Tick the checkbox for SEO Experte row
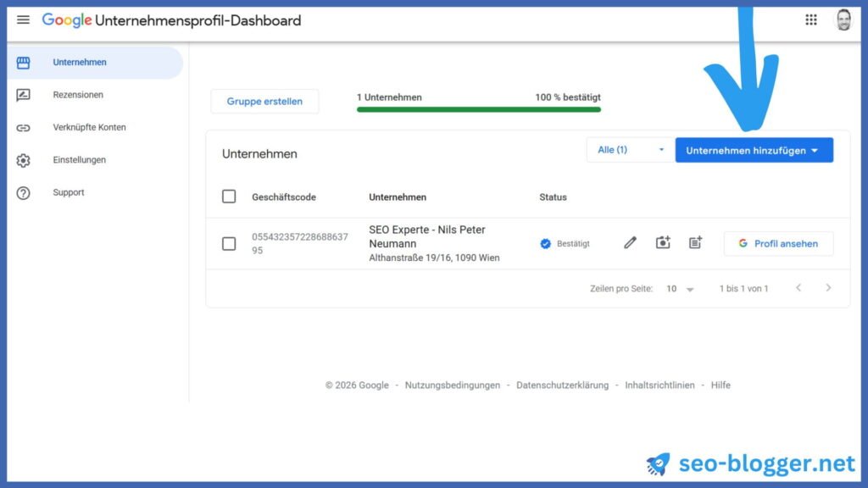Image resolution: width=868 pixels, height=488 pixels. (x=229, y=243)
